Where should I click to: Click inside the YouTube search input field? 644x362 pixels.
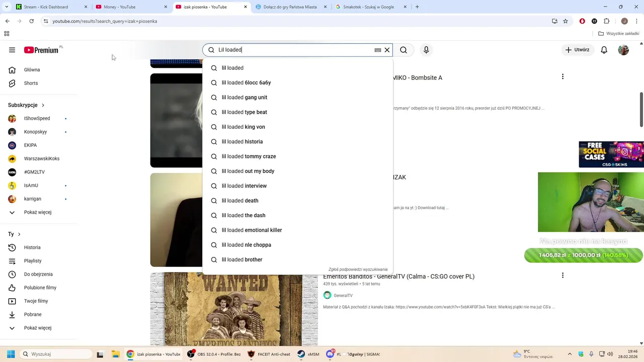[x=294, y=50]
